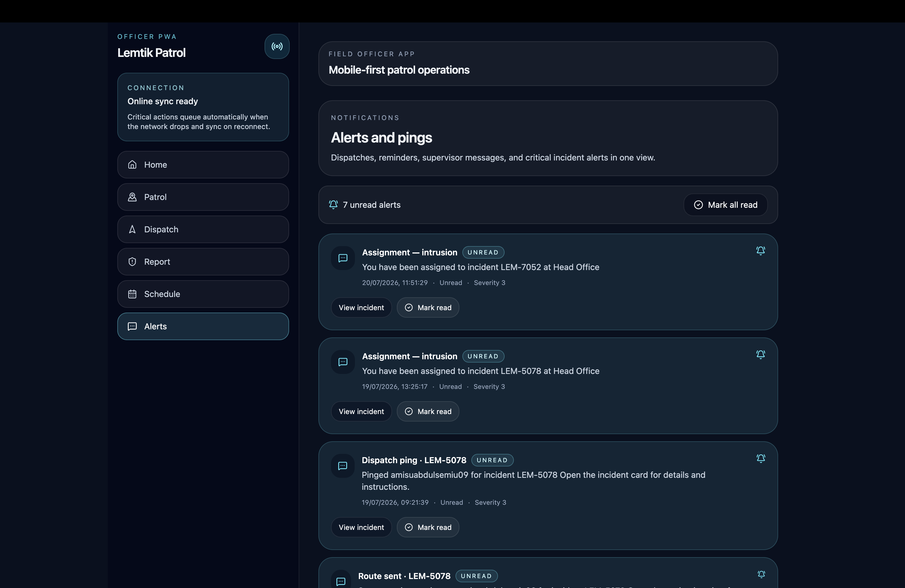Go to the Patrol section
This screenshot has width=905, height=588.
pos(203,197)
